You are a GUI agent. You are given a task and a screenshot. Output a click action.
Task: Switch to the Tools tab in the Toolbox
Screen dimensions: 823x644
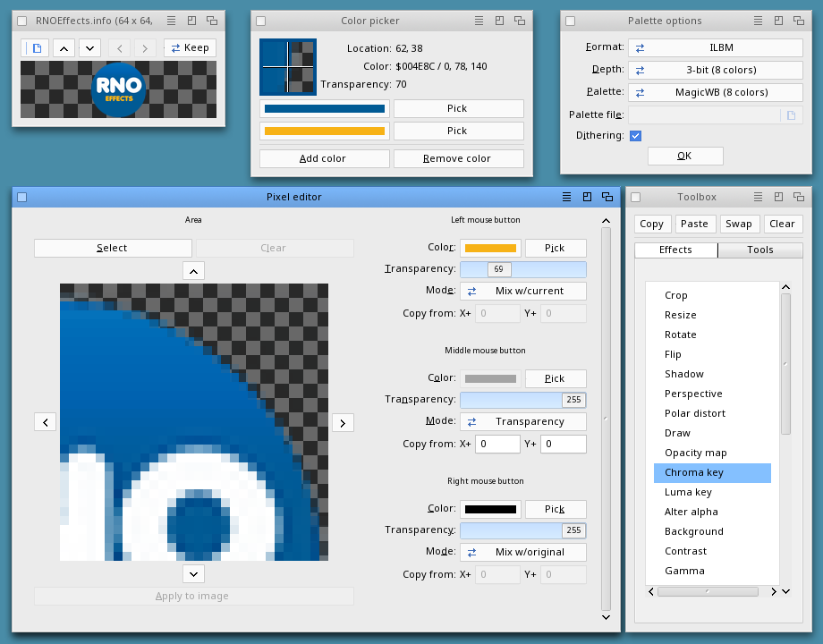click(x=759, y=250)
